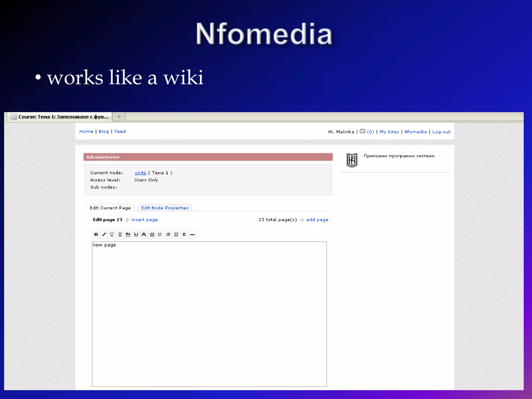The height and width of the screenshot is (399, 532).
Task: Toggle bold formatting in editor toolbar
Action: pos(96,234)
